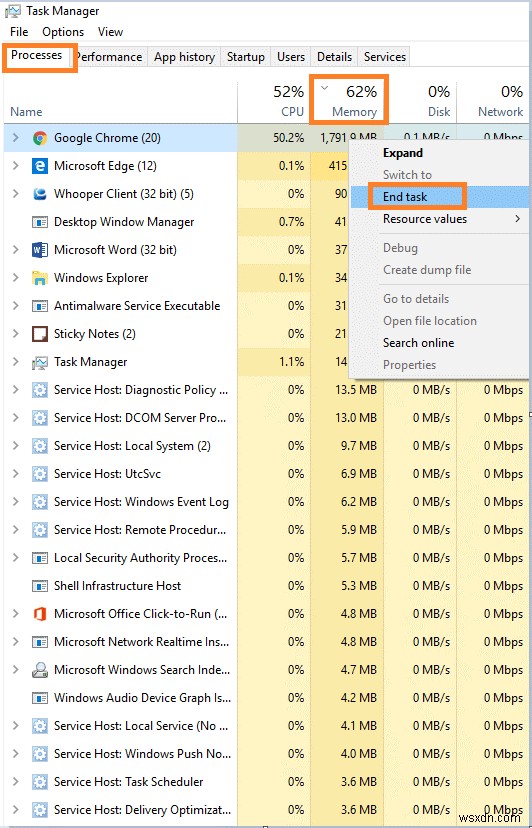Expand the Task Manager process entry
Screen dimensions: 532x828
click(15, 362)
